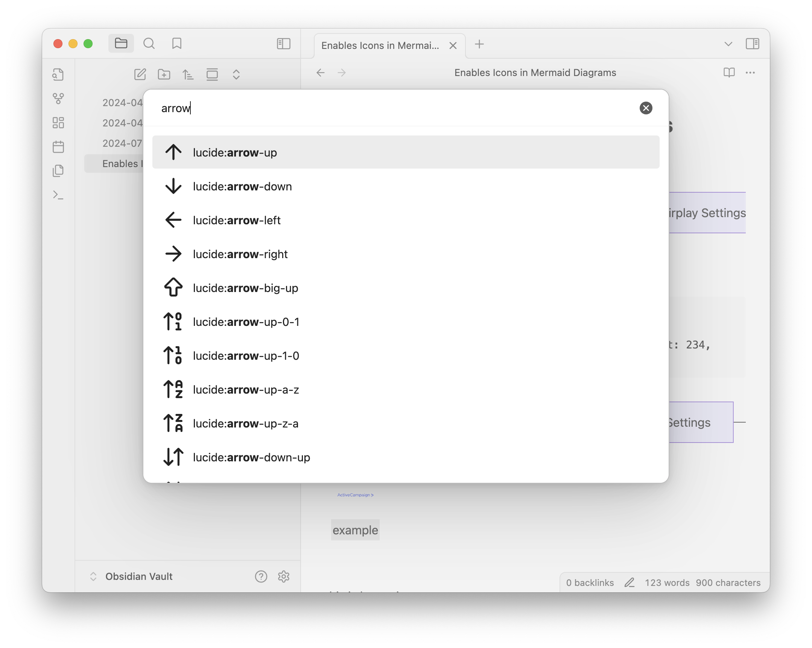The width and height of the screenshot is (812, 648).
Task: Toggle the right sidebar panel
Action: 752,44
